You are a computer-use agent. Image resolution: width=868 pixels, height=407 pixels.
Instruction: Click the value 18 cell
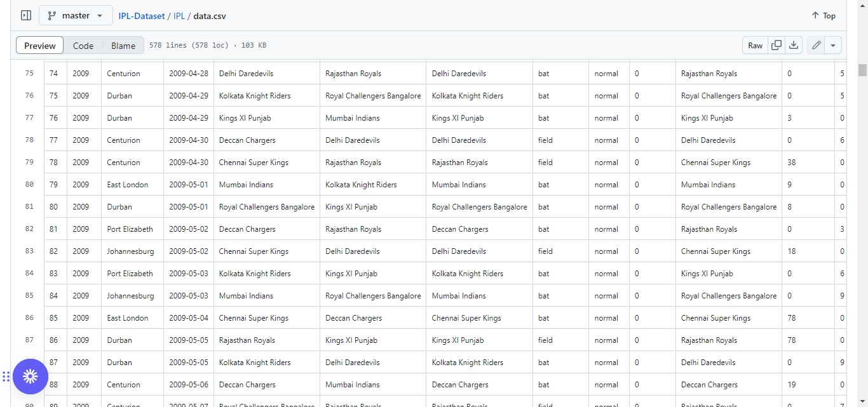[x=808, y=251]
